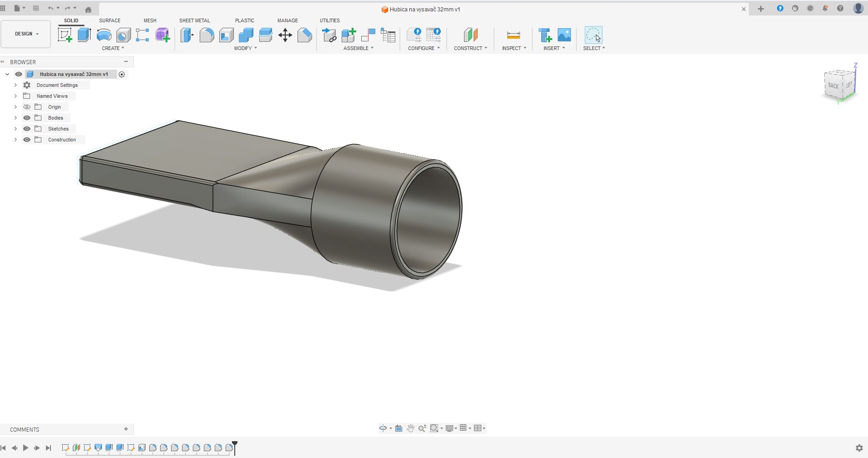The height and width of the screenshot is (458, 868).
Task: Select the Extrude tool
Action: point(84,35)
